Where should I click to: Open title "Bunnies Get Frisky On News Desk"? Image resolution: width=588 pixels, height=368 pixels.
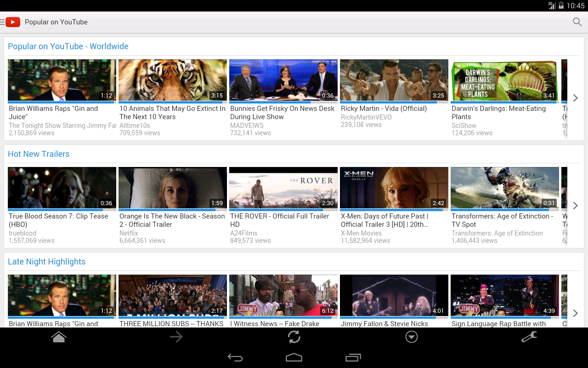pyautogui.click(x=282, y=113)
